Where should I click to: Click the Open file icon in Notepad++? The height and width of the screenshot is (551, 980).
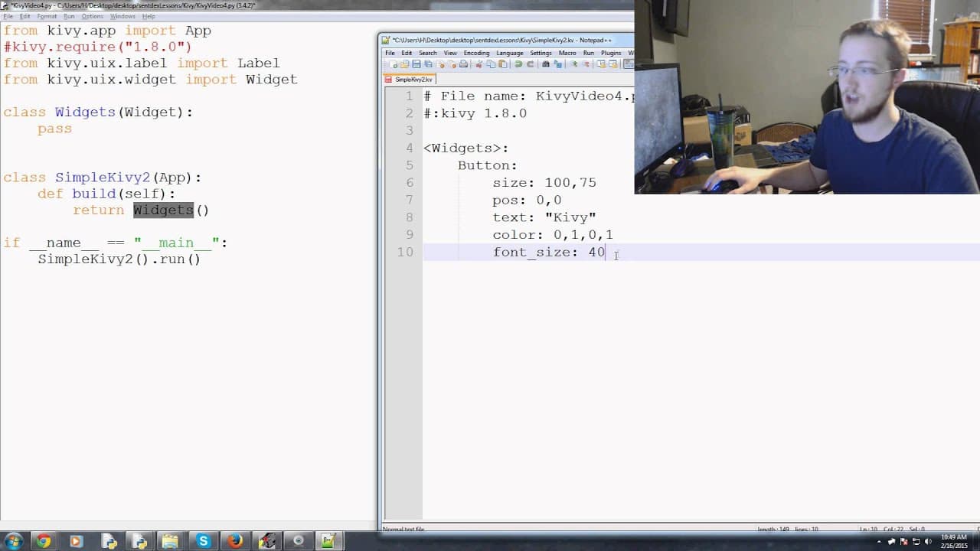click(405, 64)
